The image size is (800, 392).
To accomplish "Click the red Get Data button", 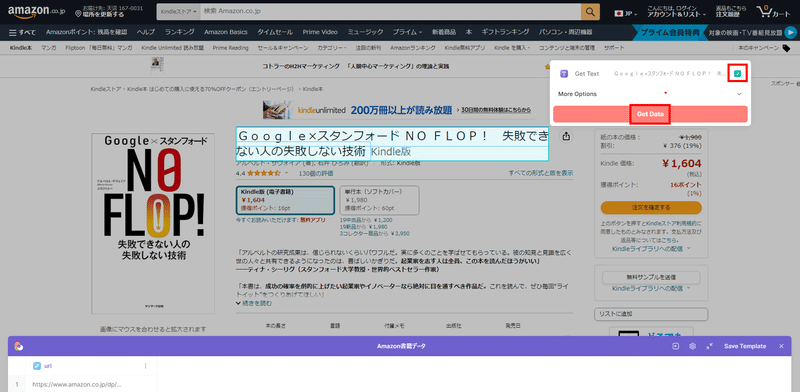I will [650, 114].
